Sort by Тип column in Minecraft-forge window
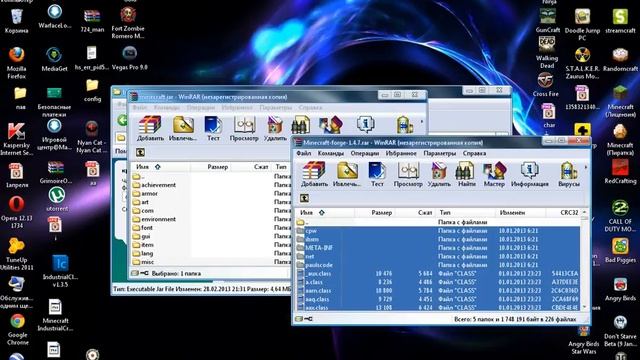 pyautogui.click(x=465, y=213)
